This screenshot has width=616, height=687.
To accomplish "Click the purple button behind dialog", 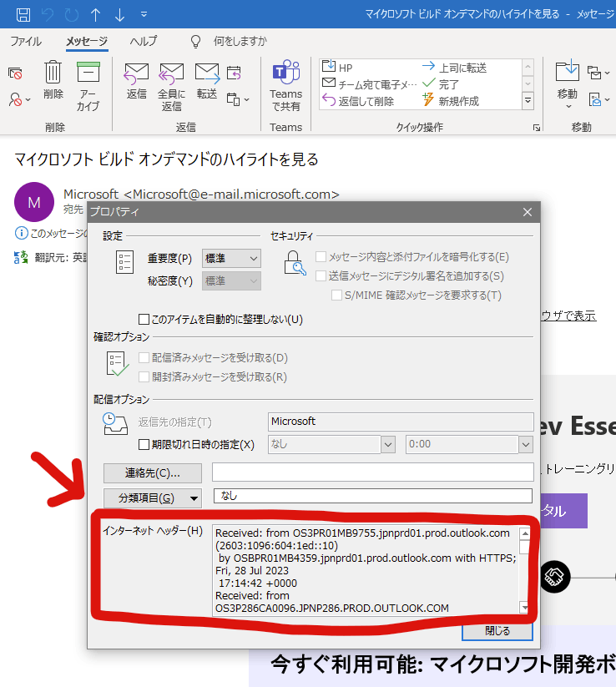I will click(x=564, y=511).
